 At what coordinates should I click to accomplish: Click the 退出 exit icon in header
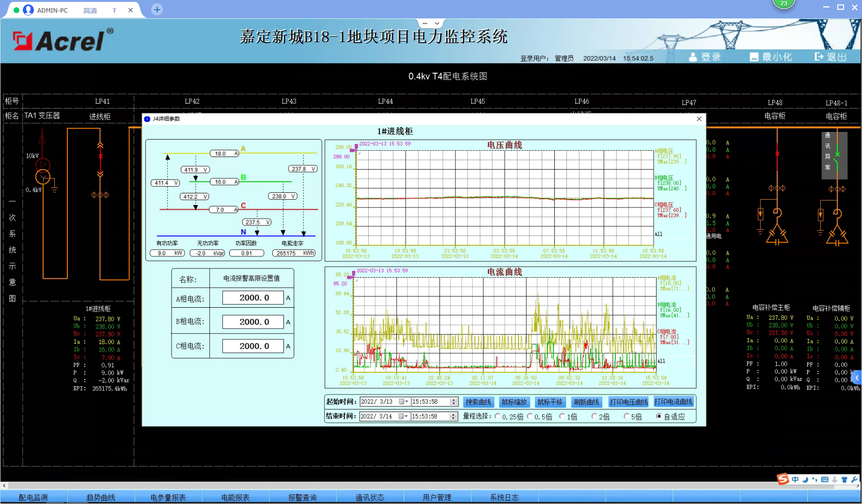pos(819,57)
